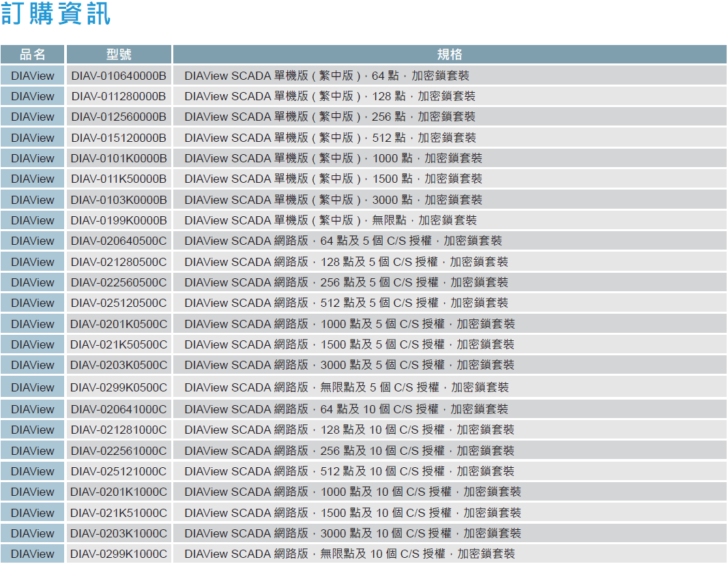This screenshot has width=728, height=564.
Task: Select spec 單機版 64 點 加密鎖套裝
Action: pos(327,76)
